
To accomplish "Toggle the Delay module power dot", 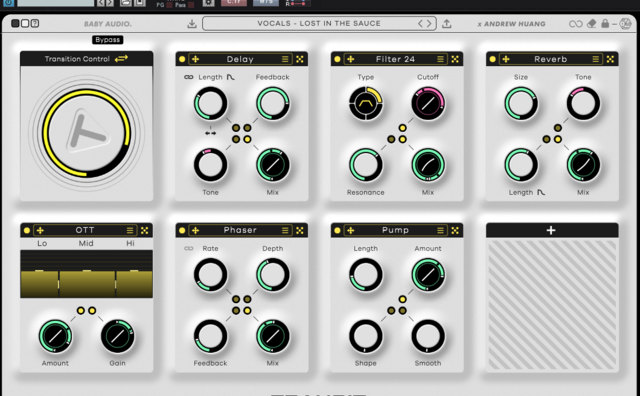I will (182, 59).
